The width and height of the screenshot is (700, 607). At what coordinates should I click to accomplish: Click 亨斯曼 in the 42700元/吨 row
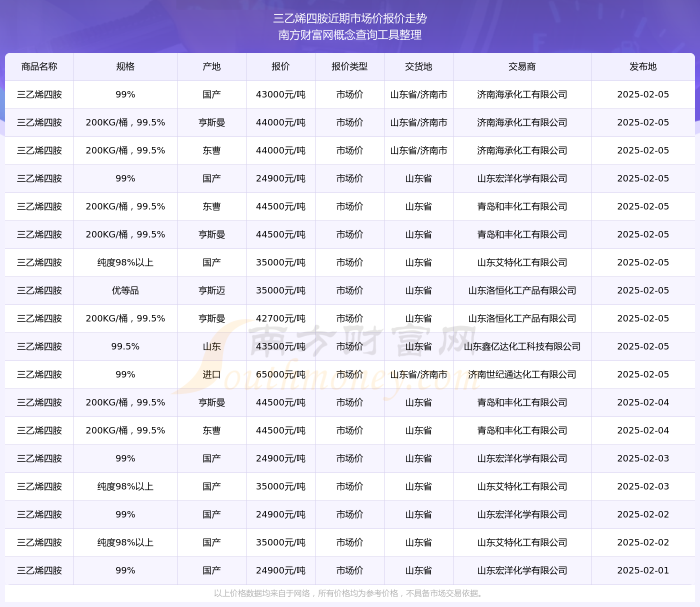point(212,318)
